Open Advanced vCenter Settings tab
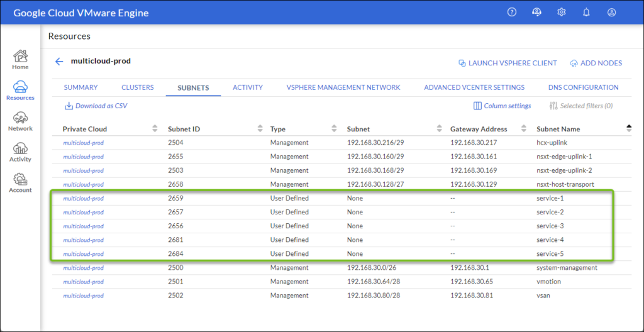 pyautogui.click(x=474, y=87)
